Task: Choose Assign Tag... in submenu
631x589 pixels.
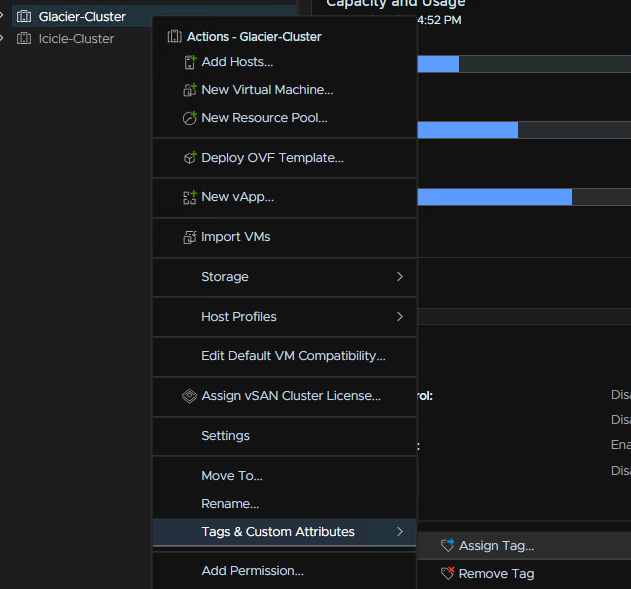Action: (524, 546)
